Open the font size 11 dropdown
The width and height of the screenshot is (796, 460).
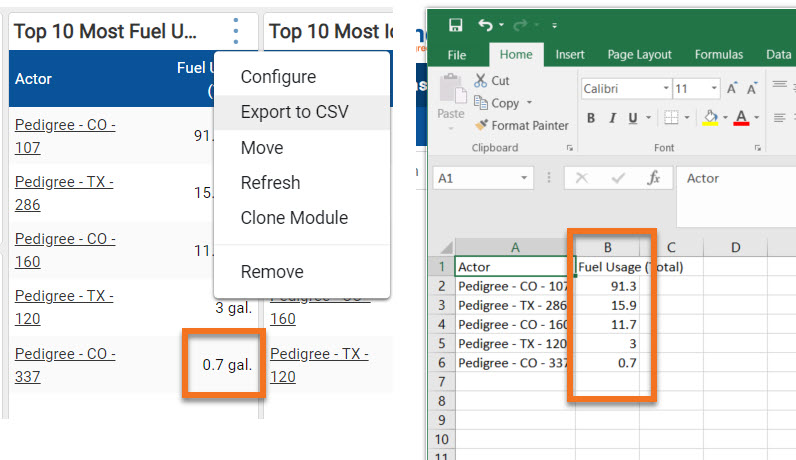714,88
